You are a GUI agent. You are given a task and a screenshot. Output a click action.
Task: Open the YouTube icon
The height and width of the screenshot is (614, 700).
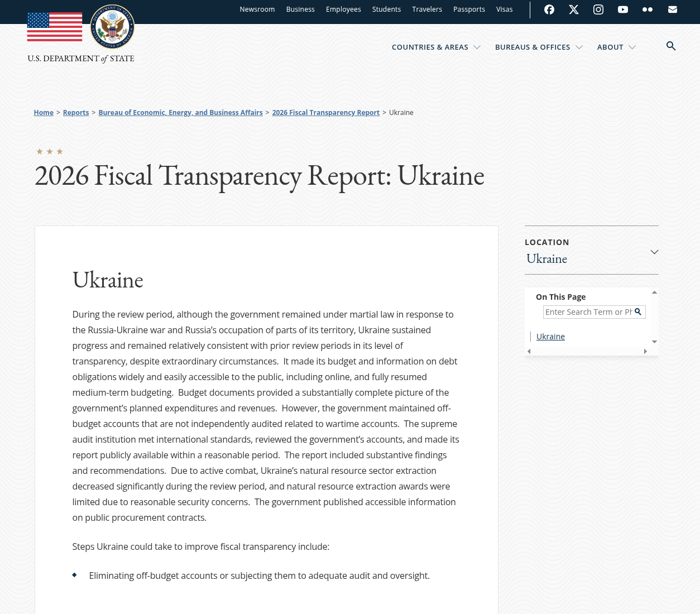click(x=623, y=9)
